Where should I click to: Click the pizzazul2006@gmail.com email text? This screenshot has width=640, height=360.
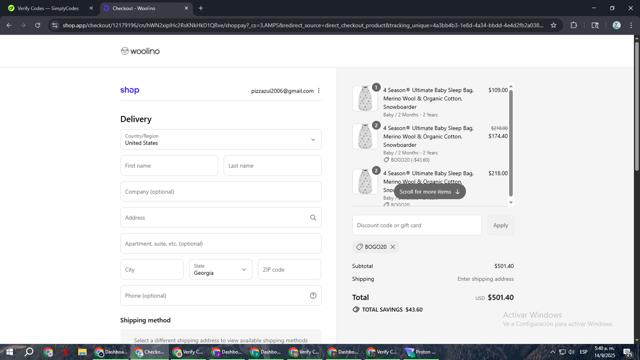coord(282,91)
